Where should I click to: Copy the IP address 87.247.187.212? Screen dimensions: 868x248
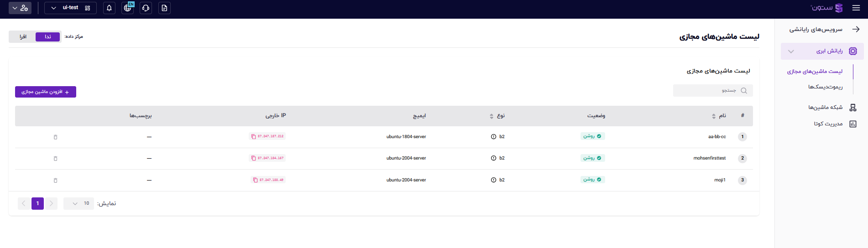pyautogui.click(x=254, y=136)
